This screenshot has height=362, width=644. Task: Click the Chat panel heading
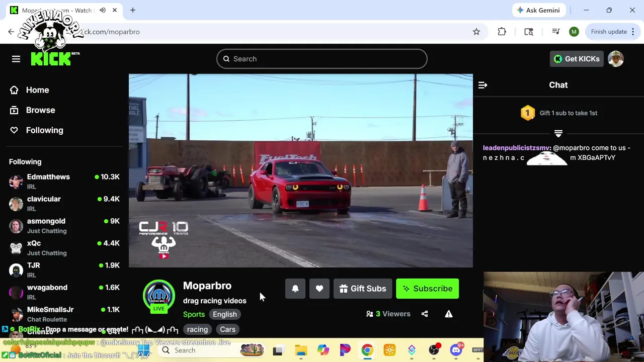[558, 85]
